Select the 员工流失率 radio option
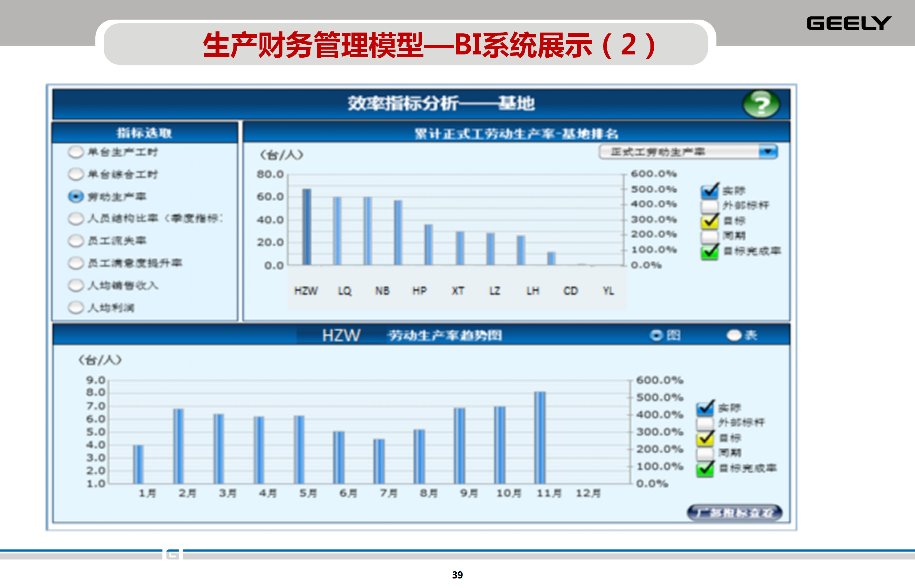This screenshot has width=915, height=588. click(76, 241)
